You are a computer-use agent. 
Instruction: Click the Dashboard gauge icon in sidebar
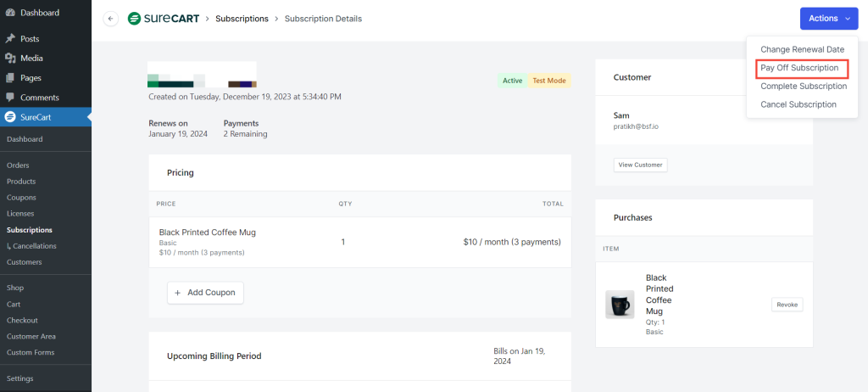[x=10, y=13]
